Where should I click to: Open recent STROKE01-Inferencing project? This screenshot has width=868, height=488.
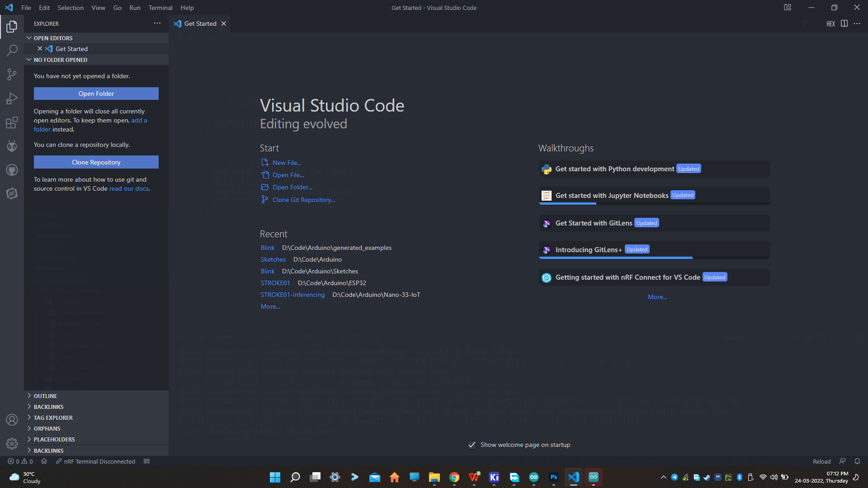tap(292, 295)
